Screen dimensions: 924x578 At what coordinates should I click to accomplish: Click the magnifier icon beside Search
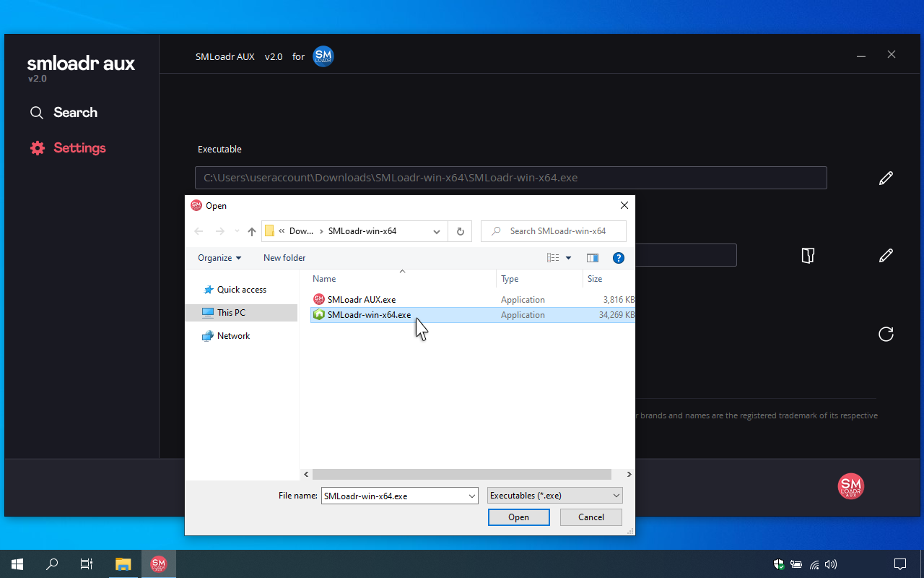[x=37, y=113]
